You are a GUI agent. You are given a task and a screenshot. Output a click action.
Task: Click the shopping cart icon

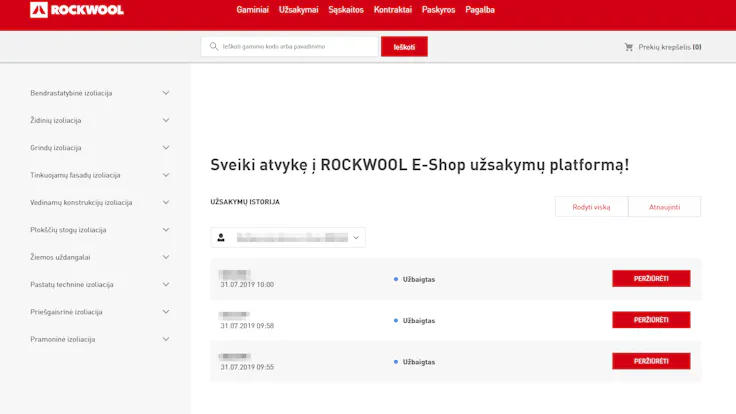(x=629, y=47)
